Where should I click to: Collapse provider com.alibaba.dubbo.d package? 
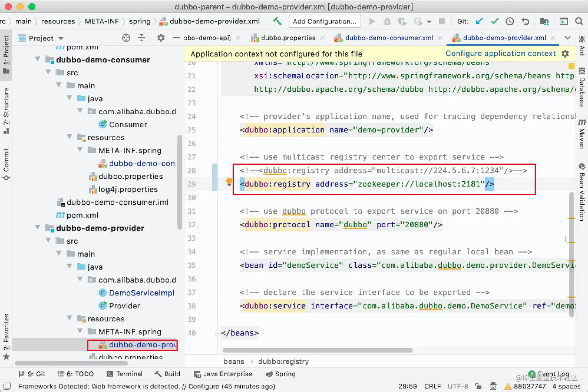click(x=80, y=279)
